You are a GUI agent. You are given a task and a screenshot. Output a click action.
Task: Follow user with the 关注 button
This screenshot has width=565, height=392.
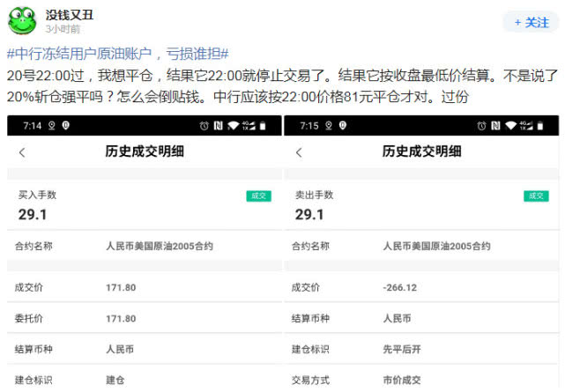click(530, 22)
